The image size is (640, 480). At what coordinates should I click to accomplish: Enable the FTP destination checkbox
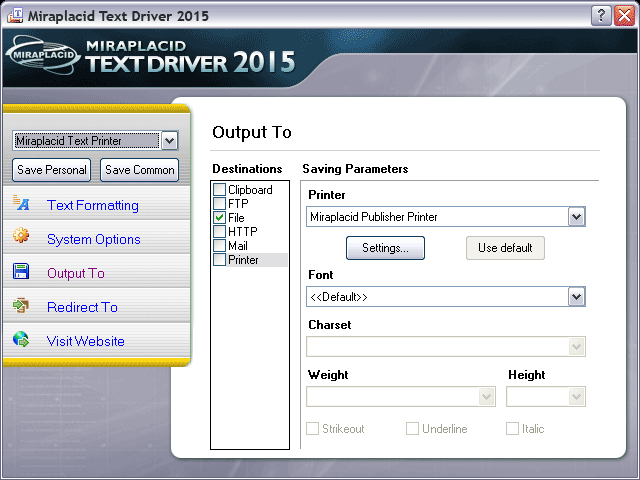220,203
